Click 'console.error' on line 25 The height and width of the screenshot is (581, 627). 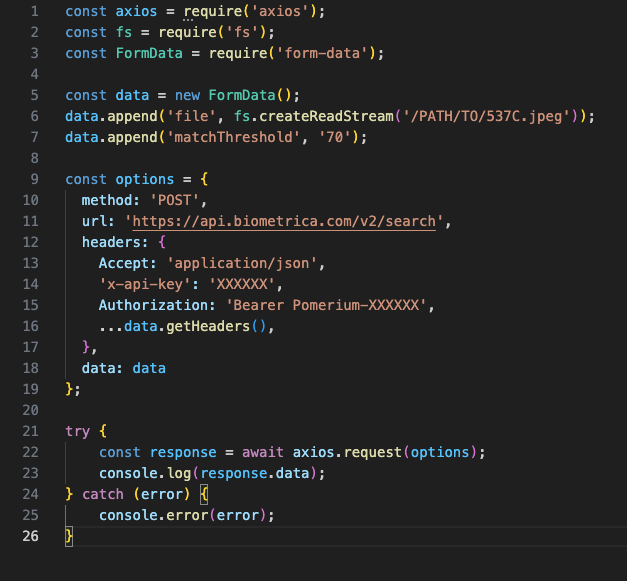click(154, 515)
